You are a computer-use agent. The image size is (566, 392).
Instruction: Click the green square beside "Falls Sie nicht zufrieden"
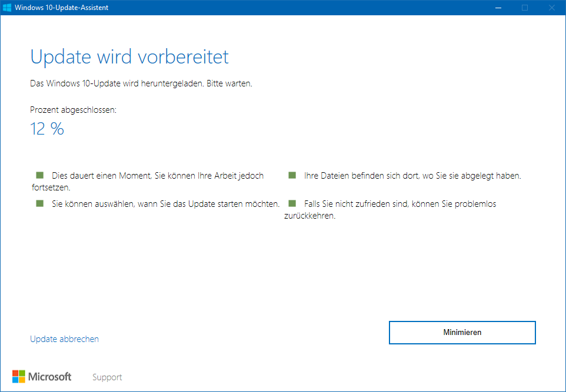click(x=292, y=203)
